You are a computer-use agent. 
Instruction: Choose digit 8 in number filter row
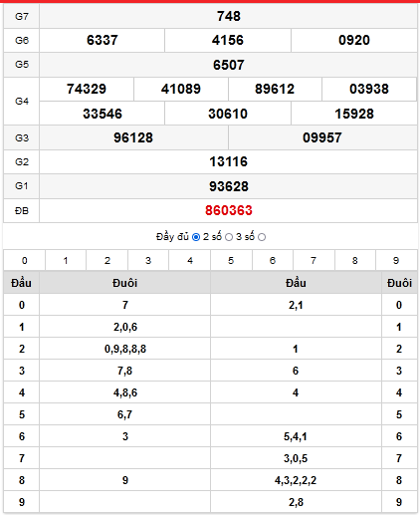click(x=355, y=261)
